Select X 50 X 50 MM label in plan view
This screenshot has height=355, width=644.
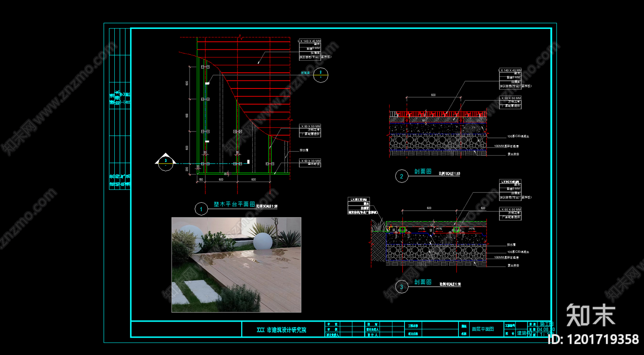click(310, 126)
